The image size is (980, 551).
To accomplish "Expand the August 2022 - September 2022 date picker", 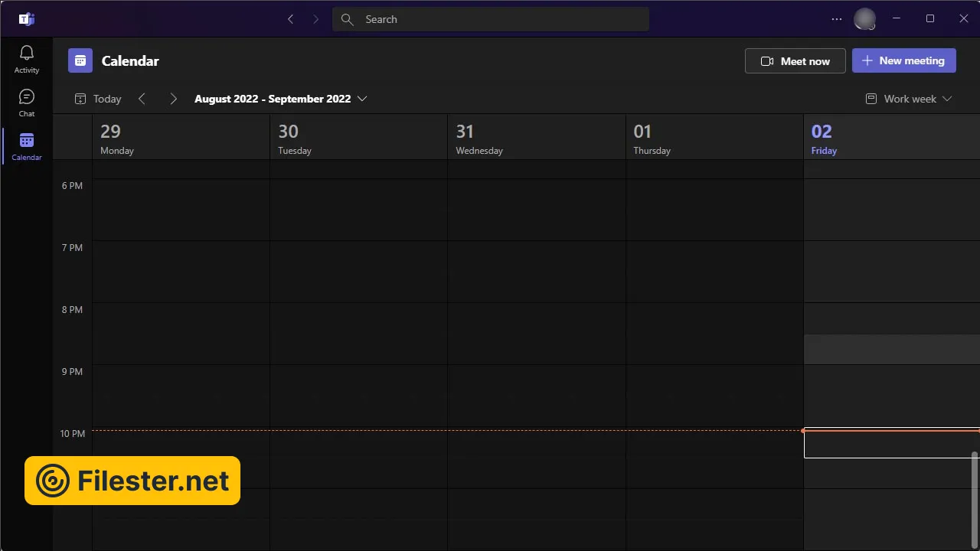I will [x=280, y=99].
